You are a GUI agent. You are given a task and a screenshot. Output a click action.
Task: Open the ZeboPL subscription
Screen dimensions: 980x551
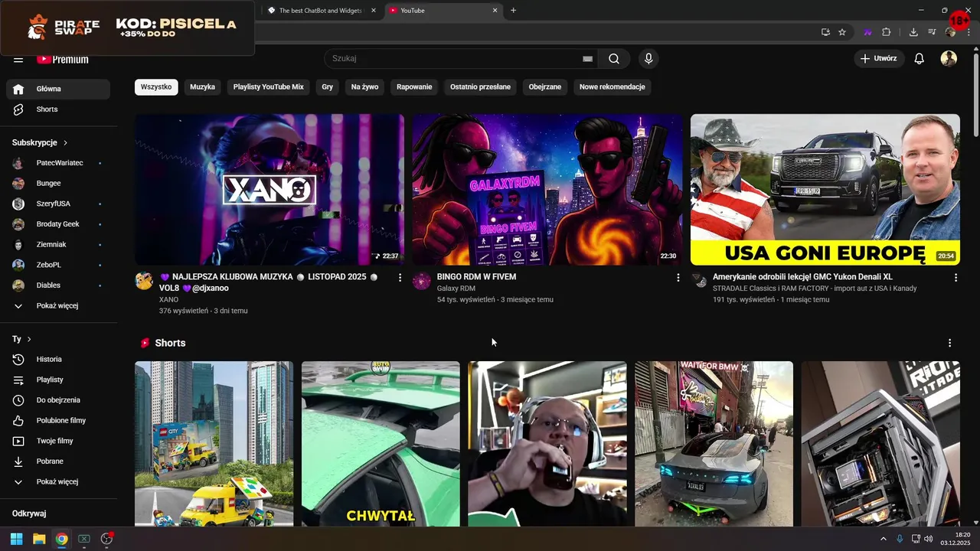(58, 265)
